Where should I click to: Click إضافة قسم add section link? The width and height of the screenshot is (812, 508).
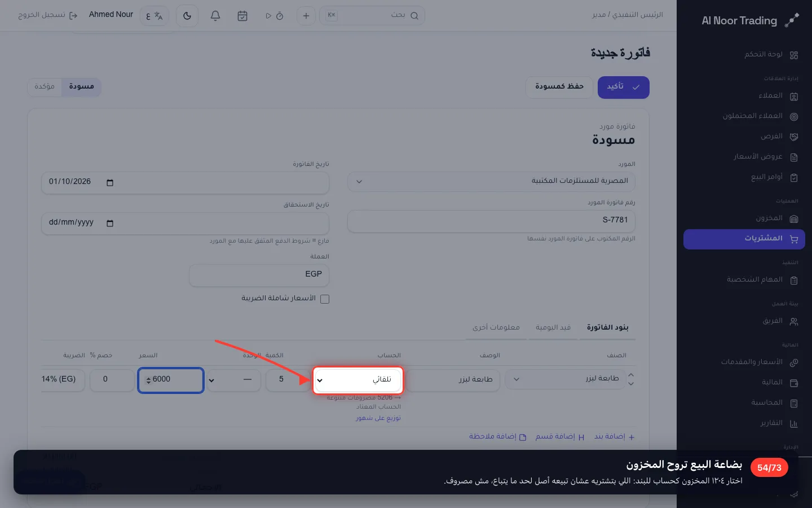coord(559,437)
